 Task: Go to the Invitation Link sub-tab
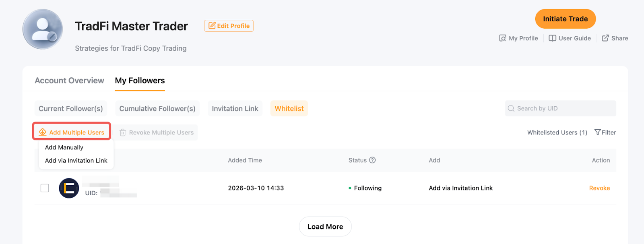[x=235, y=109]
